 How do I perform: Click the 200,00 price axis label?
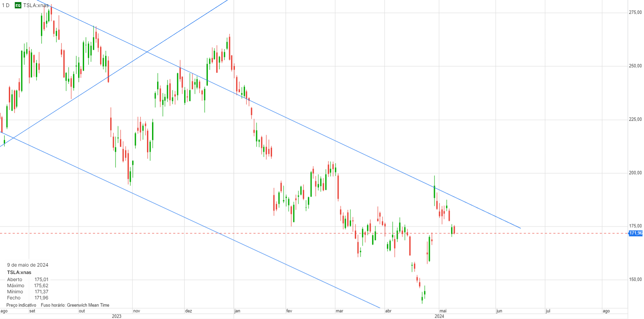tap(635, 173)
